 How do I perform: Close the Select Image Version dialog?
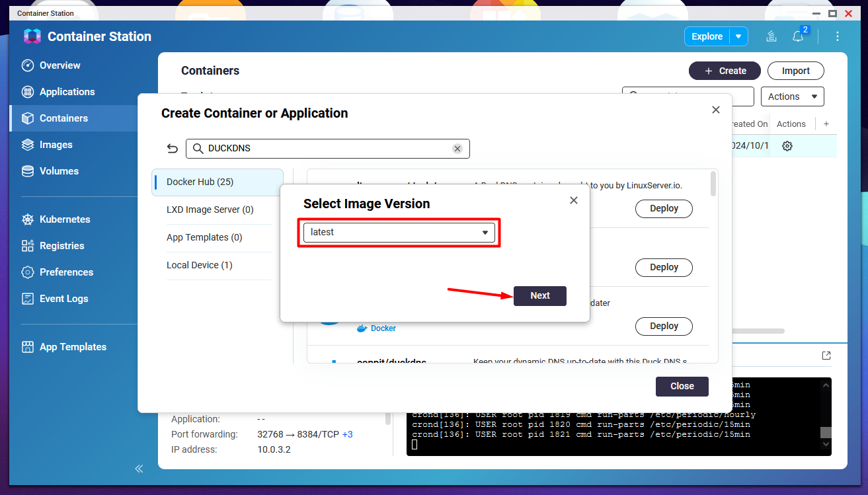point(573,200)
